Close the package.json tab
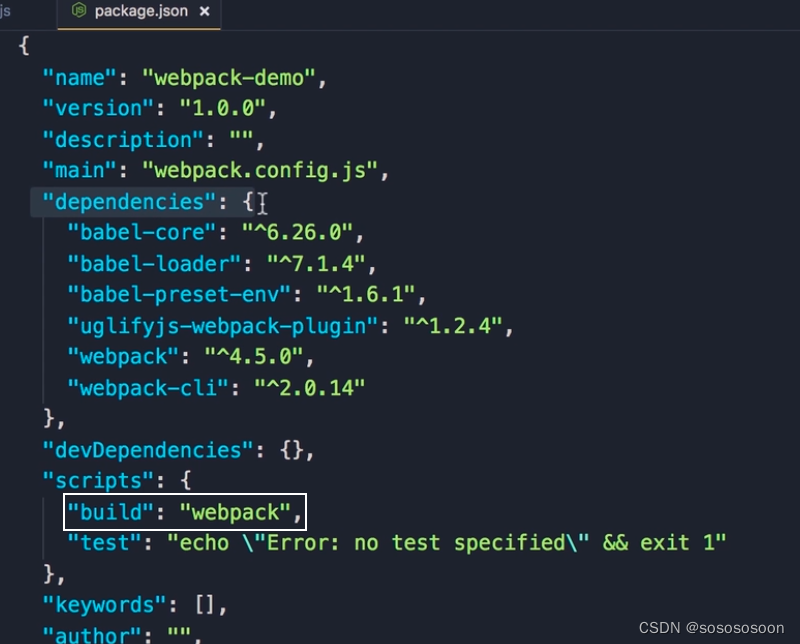 (205, 11)
